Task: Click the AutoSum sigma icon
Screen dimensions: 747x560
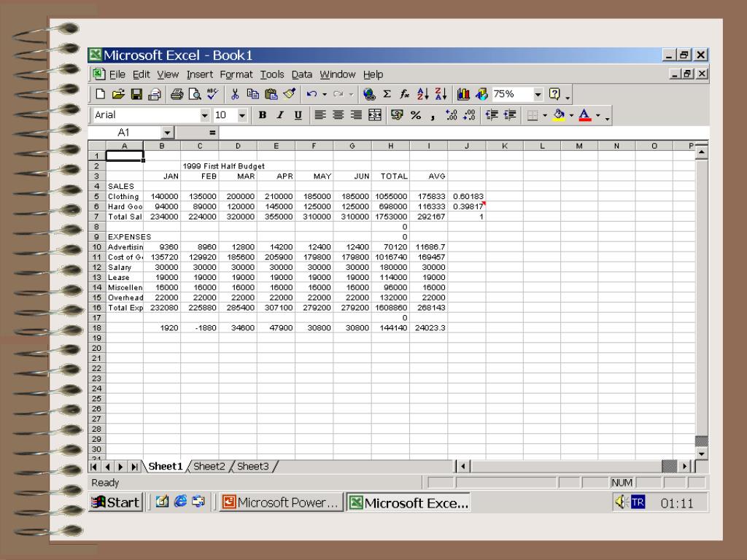Action: (387, 94)
